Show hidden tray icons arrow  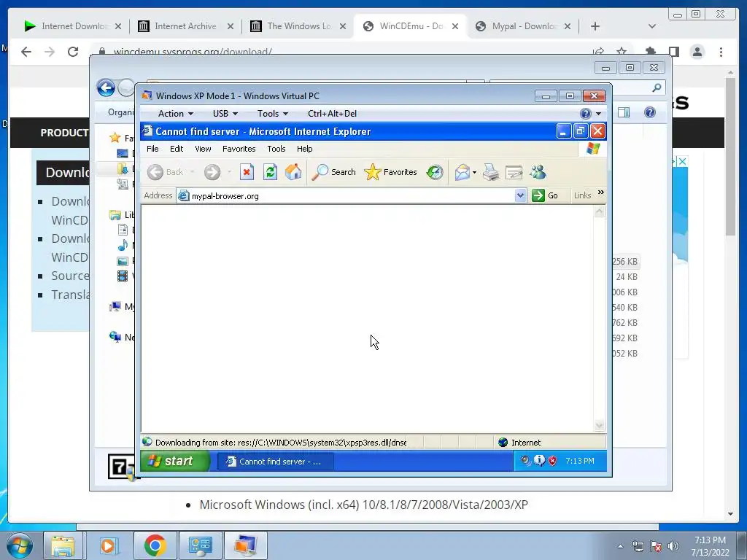coord(620,546)
